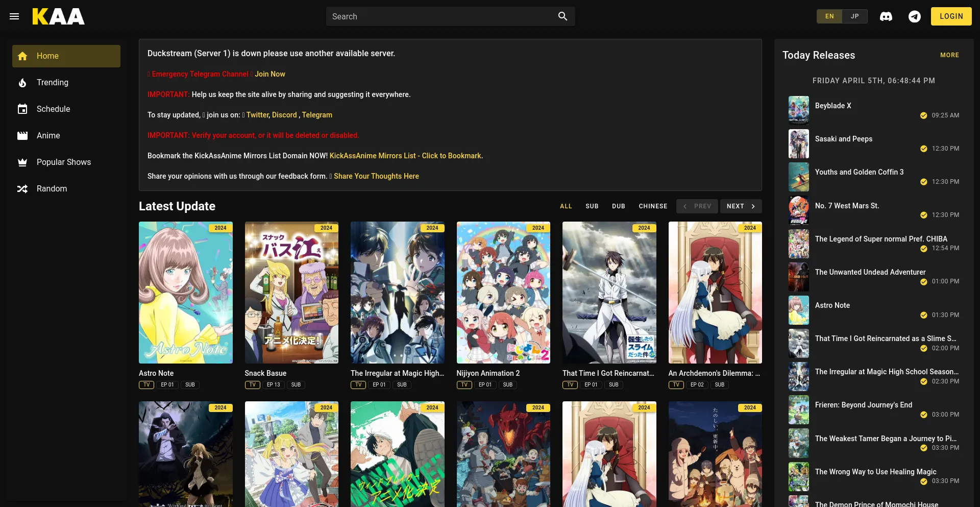
Task: Click the Anime clapperboard icon
Action: click(x=22, y=136)
